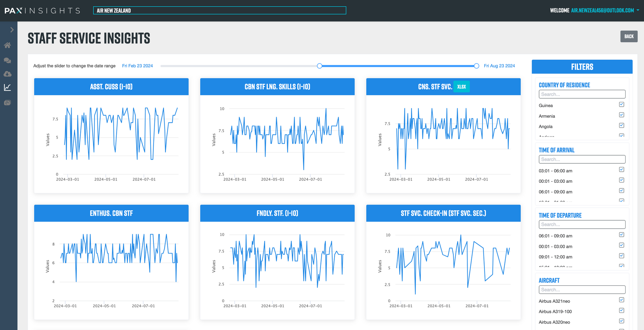Toggle the Airbus A321neo checkbox

tap(621, 300)
